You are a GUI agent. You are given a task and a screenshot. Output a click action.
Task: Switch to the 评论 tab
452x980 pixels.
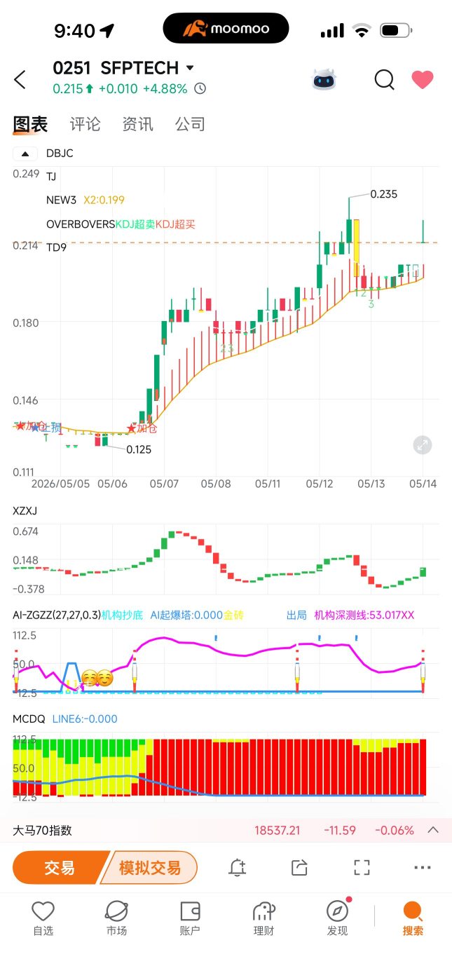point(85,125)
